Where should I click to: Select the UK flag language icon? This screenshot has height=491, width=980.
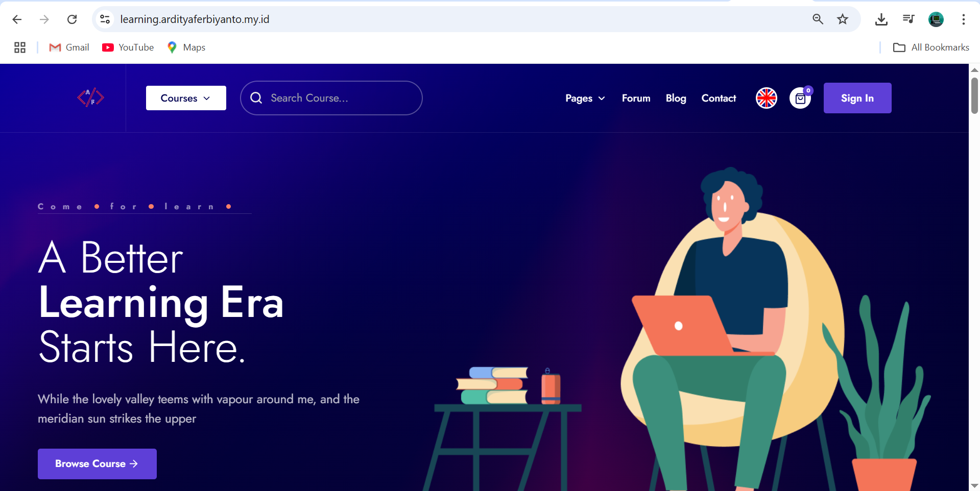tap(767, 98)
